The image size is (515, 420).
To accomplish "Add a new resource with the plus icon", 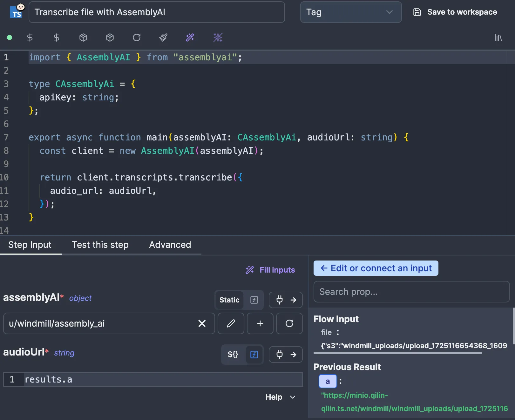I will [260, 323].
